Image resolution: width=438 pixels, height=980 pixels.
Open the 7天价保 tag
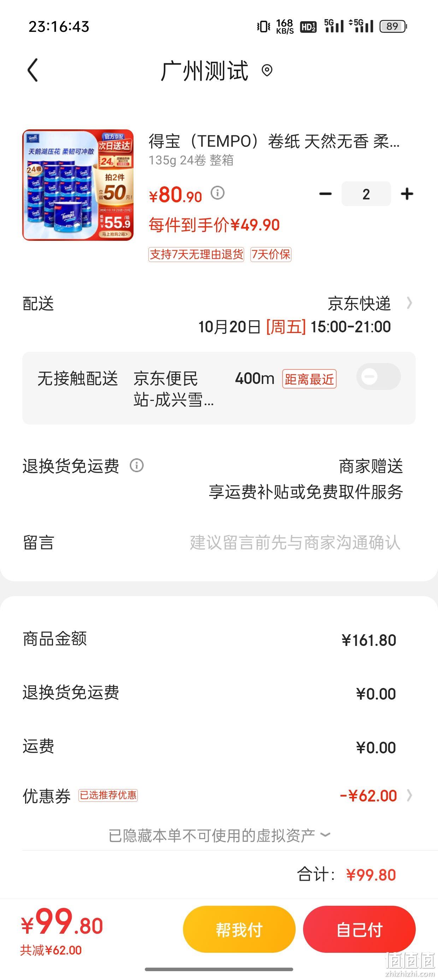point(271,255)
